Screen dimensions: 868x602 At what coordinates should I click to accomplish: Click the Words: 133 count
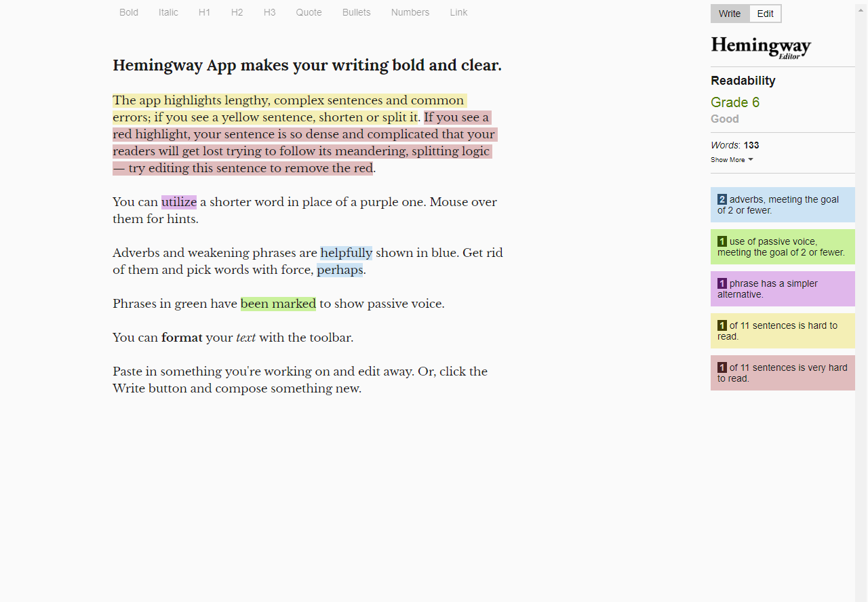point(735,145)
